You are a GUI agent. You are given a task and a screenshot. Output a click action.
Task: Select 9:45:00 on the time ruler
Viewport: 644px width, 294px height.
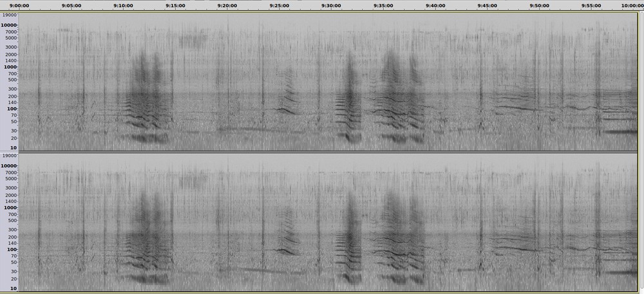click(x=488, y=5)
